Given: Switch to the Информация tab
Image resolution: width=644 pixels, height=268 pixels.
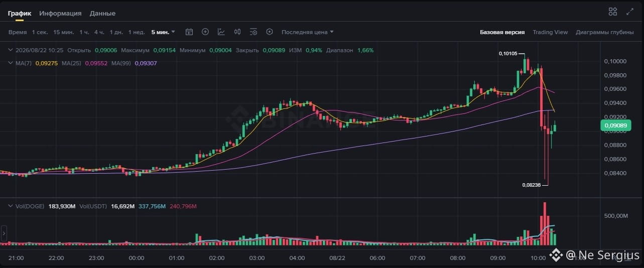Looking at the screenshot, I should [x=60, y=14].
